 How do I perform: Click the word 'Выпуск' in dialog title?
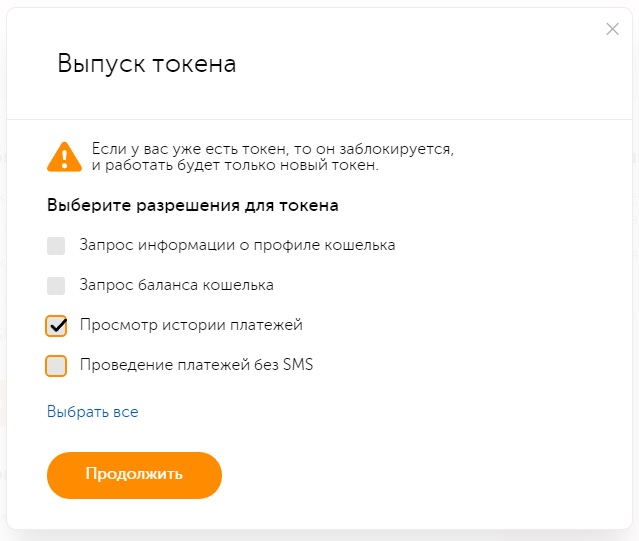click(100, 65)
